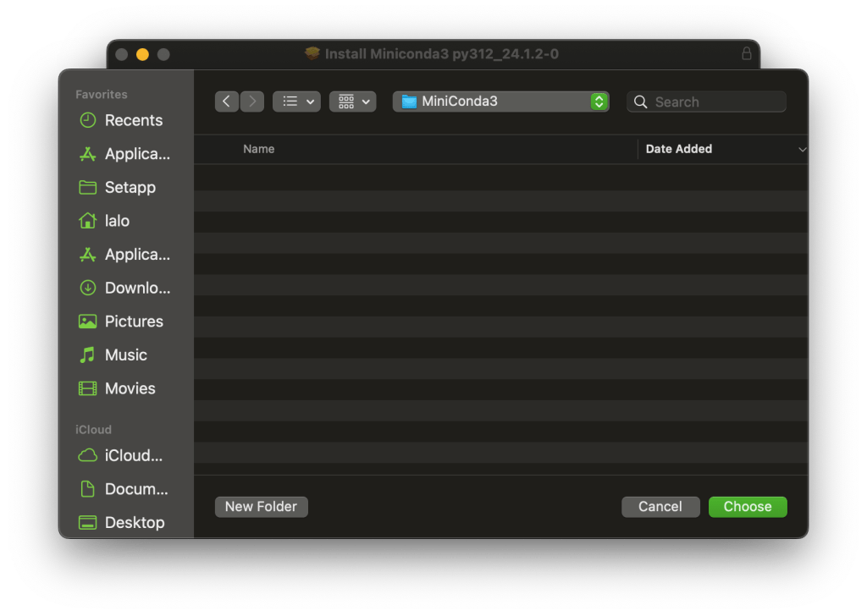Select Pictures in the sidebar
The image size is (867, 616).
(x=133, y=322)
